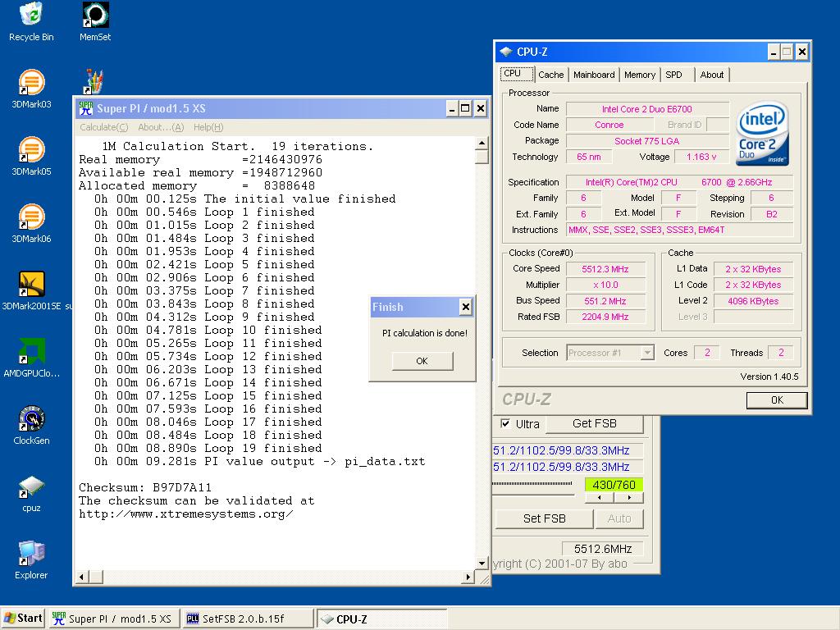
Task: Click the Intel Core 2 Duo logo
Action: (762, 134)
